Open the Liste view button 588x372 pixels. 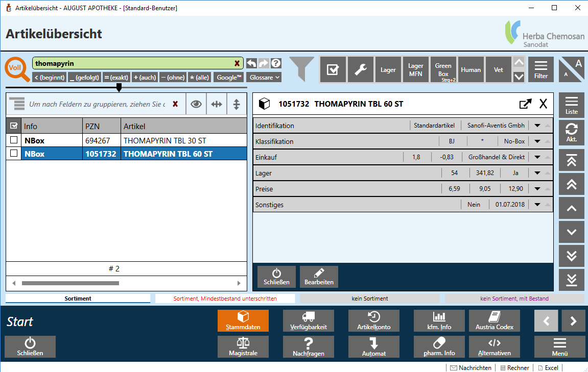pyautogui.click(x=572, y=105)
